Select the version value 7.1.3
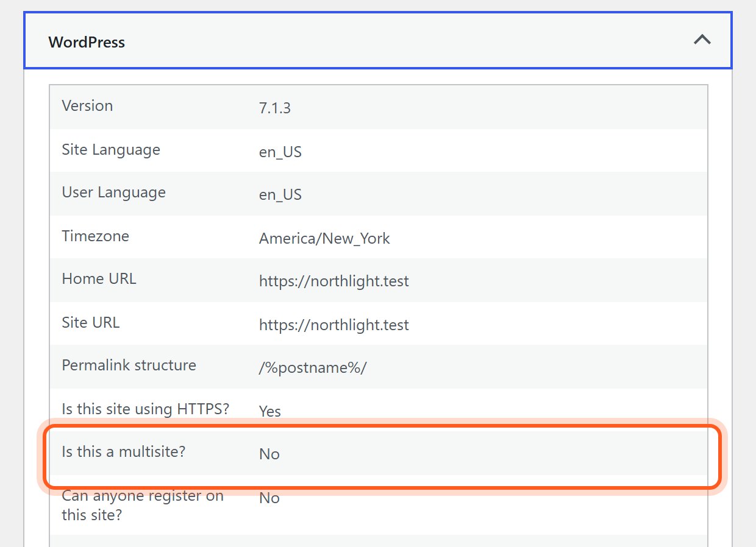756x547 pixels. pos(275,108)
